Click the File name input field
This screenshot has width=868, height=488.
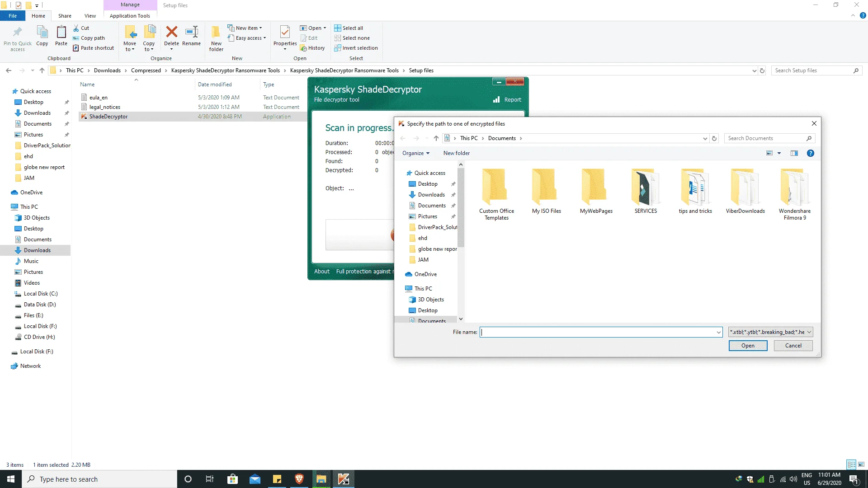601,332
